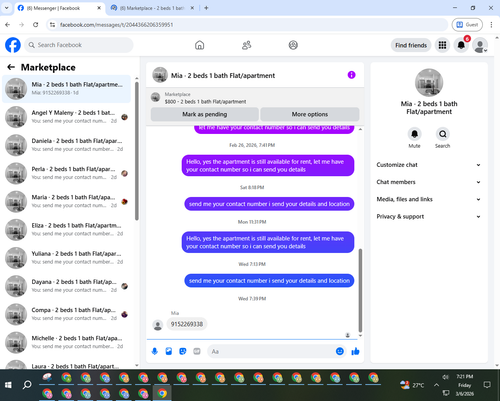Open Chrome tab search dropdown arrow
Viewport: 500px width, 401px height.
[x=6, y=8]
